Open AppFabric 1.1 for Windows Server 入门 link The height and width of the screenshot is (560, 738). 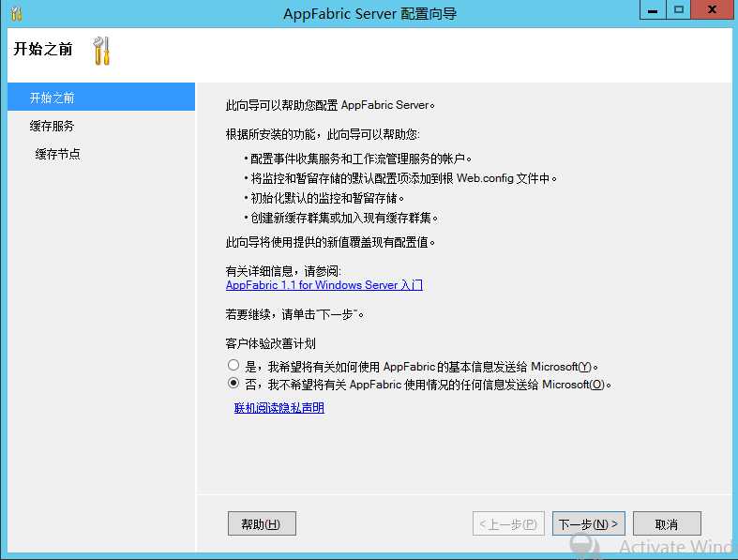(x=324, y=285)
